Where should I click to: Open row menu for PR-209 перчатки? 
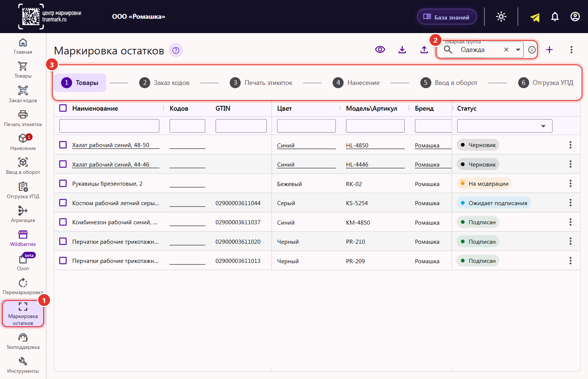pyautogui.click(x=570, y=261)
